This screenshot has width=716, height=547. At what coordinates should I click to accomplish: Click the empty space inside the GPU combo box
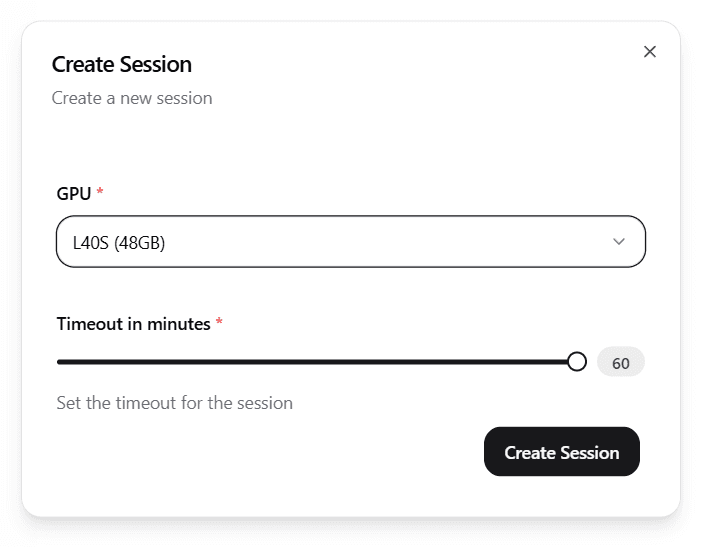pos(400,242)
